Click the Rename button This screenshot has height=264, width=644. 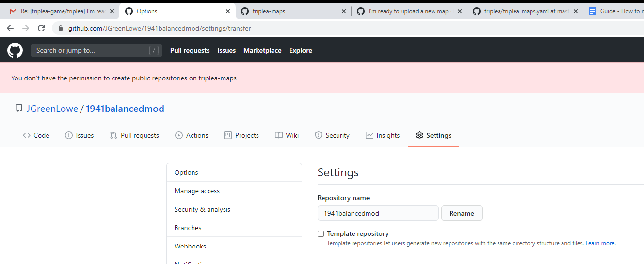point(462,213)
